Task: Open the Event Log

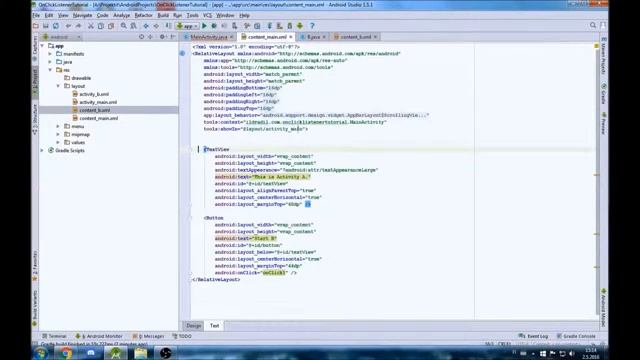Action: click(533, 336)
